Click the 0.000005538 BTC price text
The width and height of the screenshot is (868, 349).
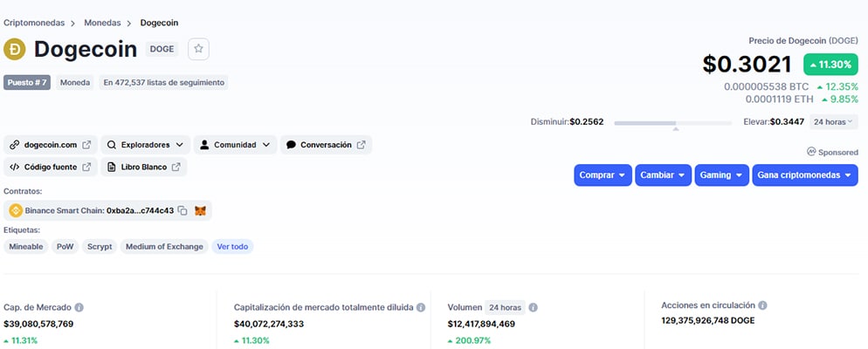click(x=766, y=87)
